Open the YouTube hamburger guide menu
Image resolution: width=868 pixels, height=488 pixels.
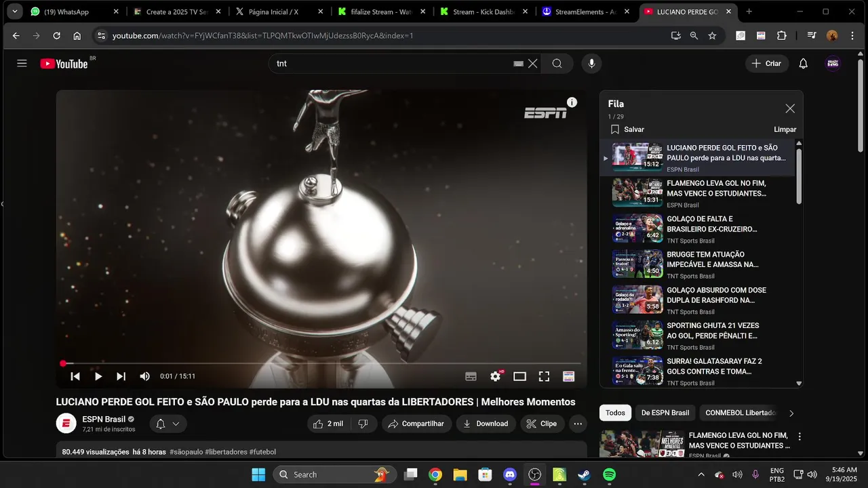tap(22, 63)
